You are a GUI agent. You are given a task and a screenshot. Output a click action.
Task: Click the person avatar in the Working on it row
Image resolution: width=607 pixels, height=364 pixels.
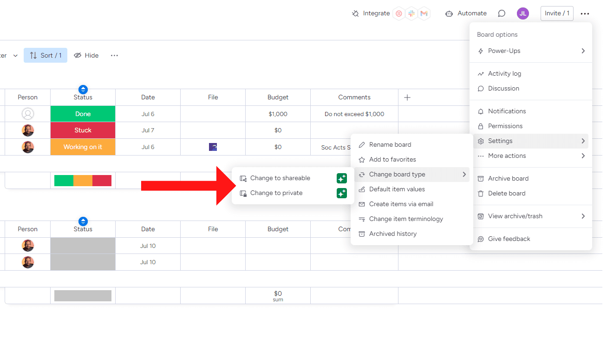(x=28, y=147)
